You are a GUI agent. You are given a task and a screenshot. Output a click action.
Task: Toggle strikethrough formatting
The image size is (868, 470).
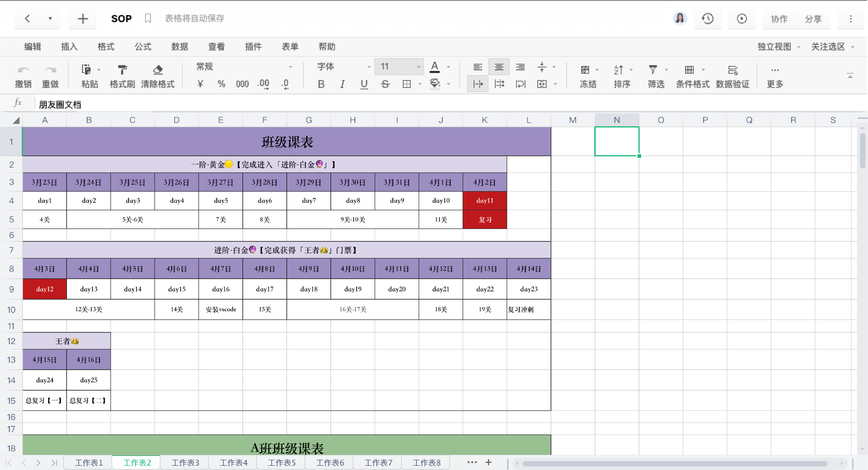(x=385, y=84)
